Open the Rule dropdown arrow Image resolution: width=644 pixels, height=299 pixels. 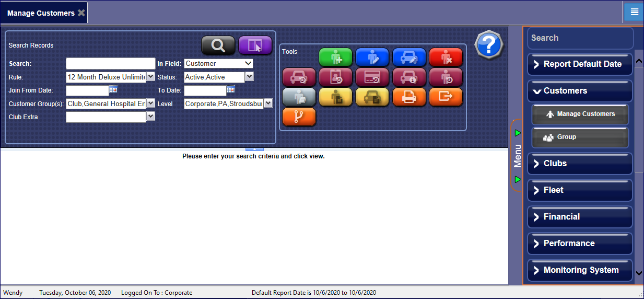[150, 77]
